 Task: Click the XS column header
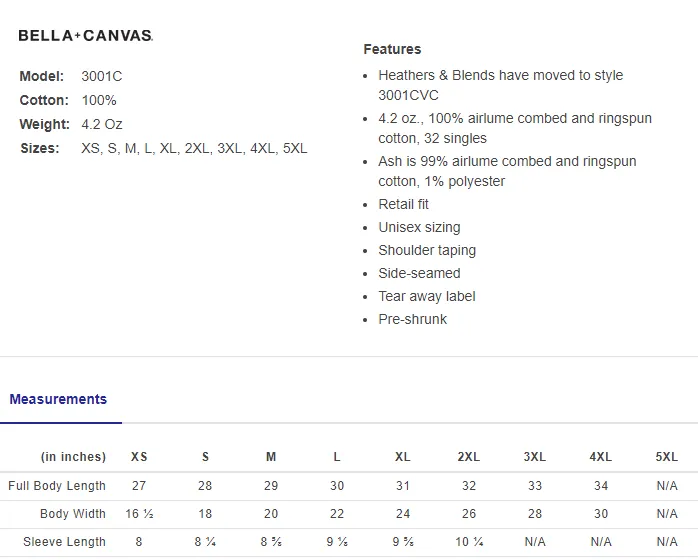(139, 457)
